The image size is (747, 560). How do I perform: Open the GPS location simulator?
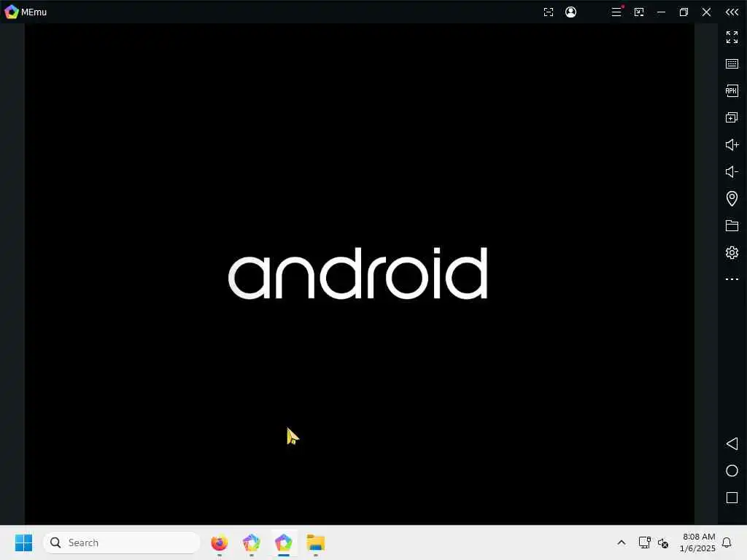click(x=732, y=198)
